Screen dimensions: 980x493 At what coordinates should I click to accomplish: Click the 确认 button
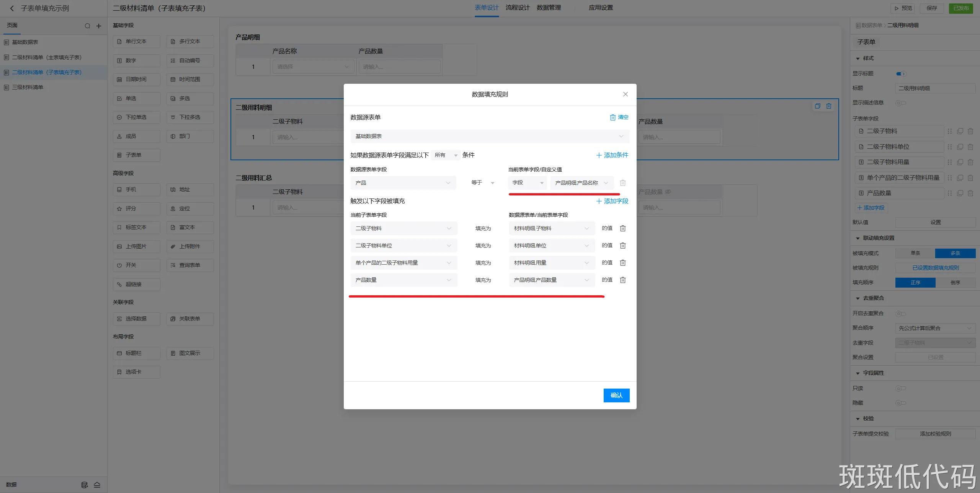[616, 395]
